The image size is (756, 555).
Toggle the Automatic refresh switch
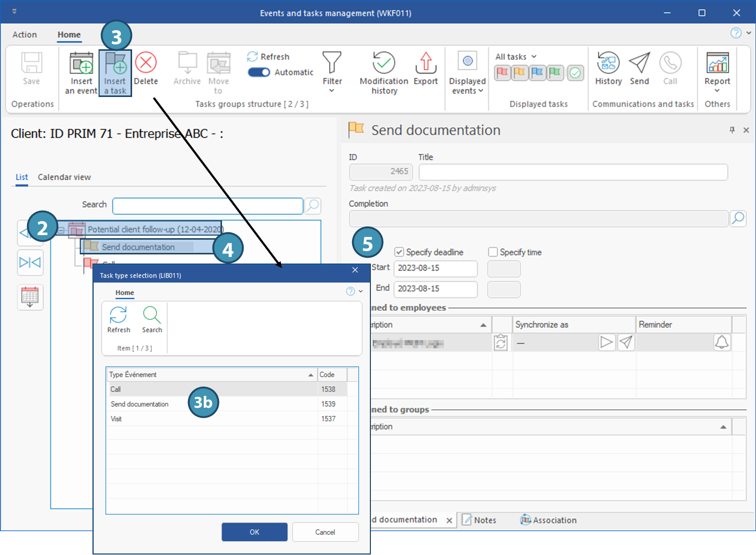(x=259, y=73)
